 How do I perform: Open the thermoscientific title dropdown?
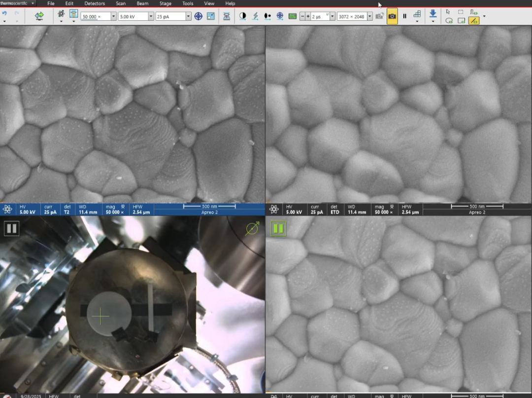(33, 3)
